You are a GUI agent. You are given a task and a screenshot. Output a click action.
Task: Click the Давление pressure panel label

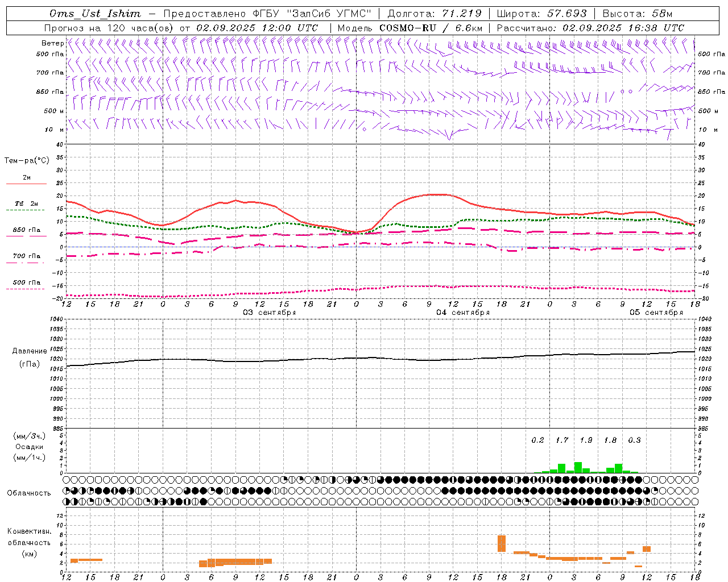pyautogui.click(x=28, y=351)
